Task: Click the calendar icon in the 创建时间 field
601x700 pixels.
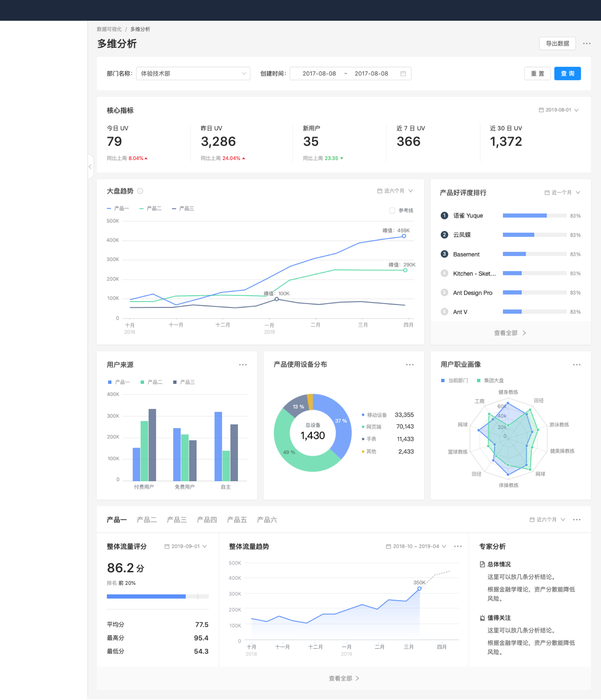Action: pyautogui.click(x=403, y=74)
